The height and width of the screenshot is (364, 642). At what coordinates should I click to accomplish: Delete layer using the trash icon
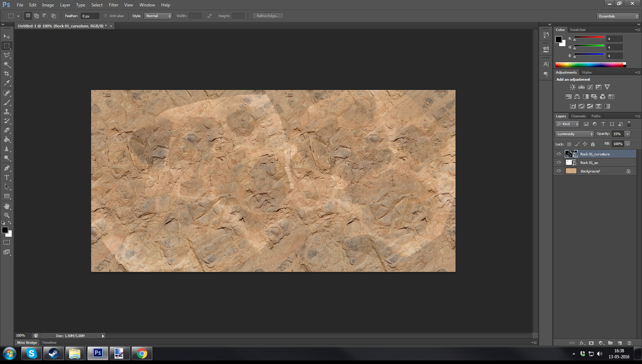coord(629,343)
